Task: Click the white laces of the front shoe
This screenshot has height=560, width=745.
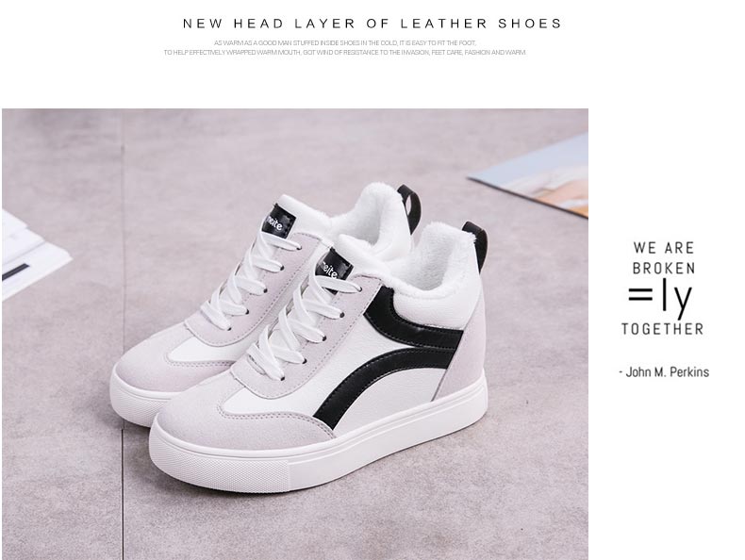Action: (295, 323)
